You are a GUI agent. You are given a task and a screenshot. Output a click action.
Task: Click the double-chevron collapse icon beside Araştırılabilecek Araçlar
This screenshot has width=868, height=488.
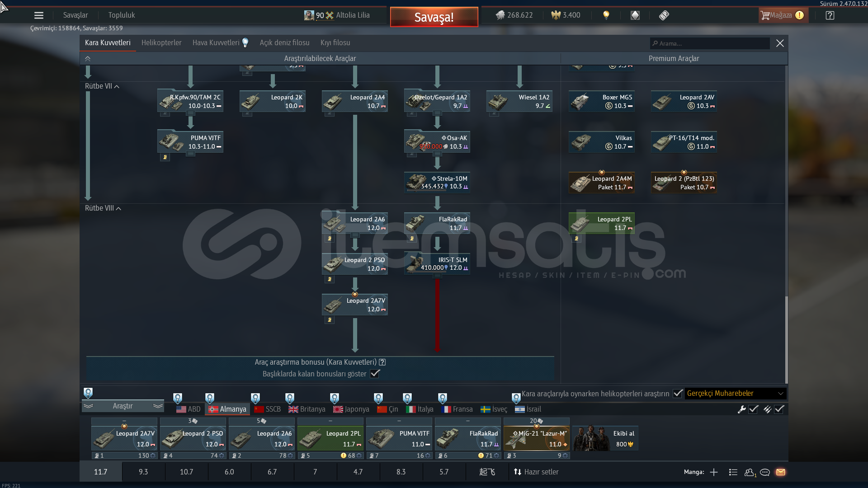click(x=88, y=59)
